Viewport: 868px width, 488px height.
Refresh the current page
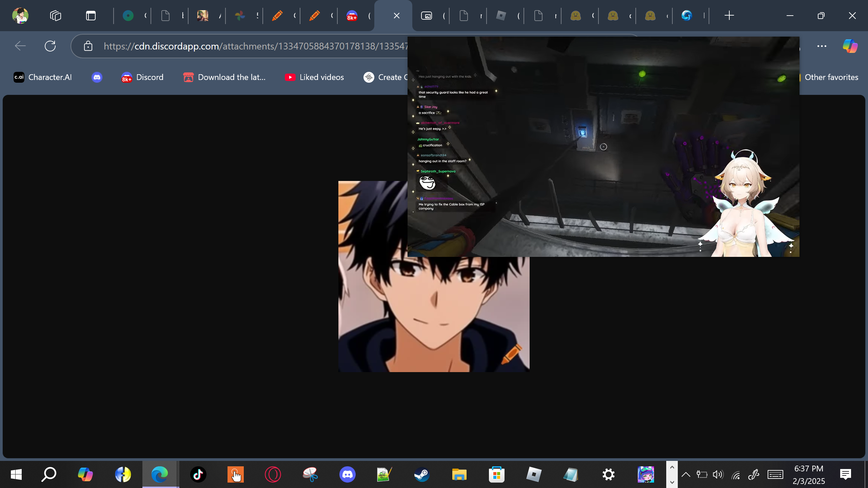tap(50, 46)
